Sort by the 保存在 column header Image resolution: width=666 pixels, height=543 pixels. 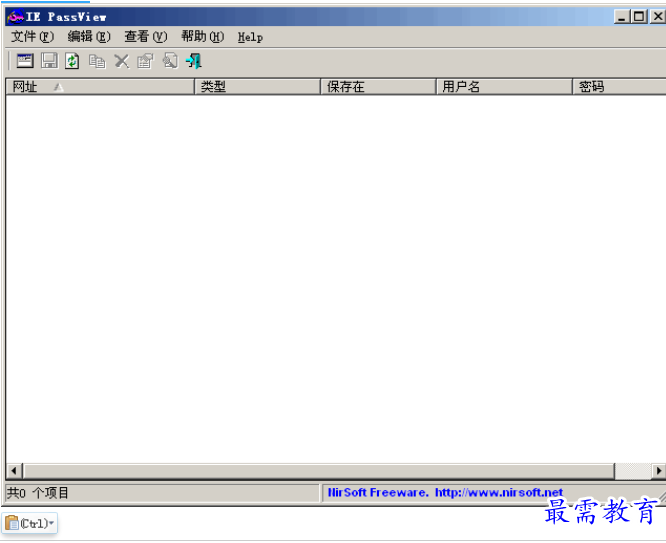point(378,87)
